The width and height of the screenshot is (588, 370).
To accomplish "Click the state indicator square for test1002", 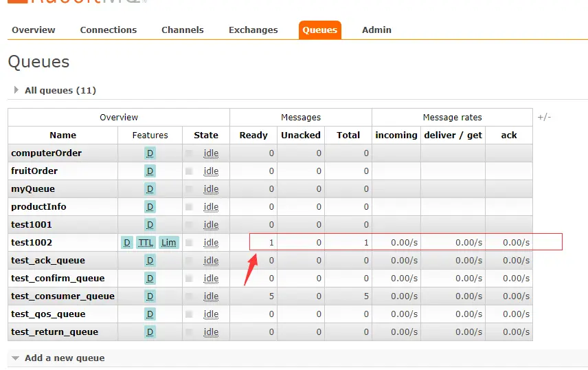I will coord(189,243).
